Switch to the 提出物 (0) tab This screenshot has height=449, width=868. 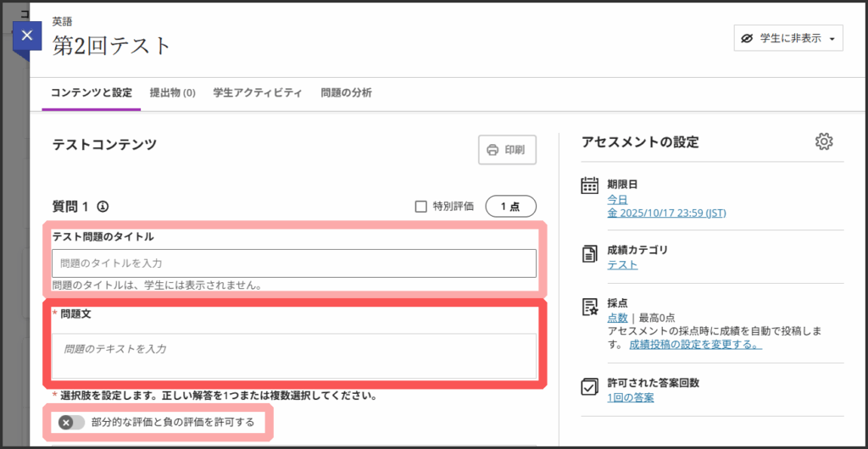click(172, 92)
